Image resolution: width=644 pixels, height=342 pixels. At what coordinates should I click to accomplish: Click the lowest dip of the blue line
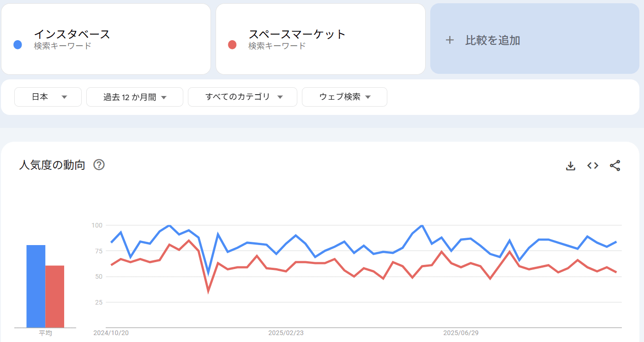(208, 273)
